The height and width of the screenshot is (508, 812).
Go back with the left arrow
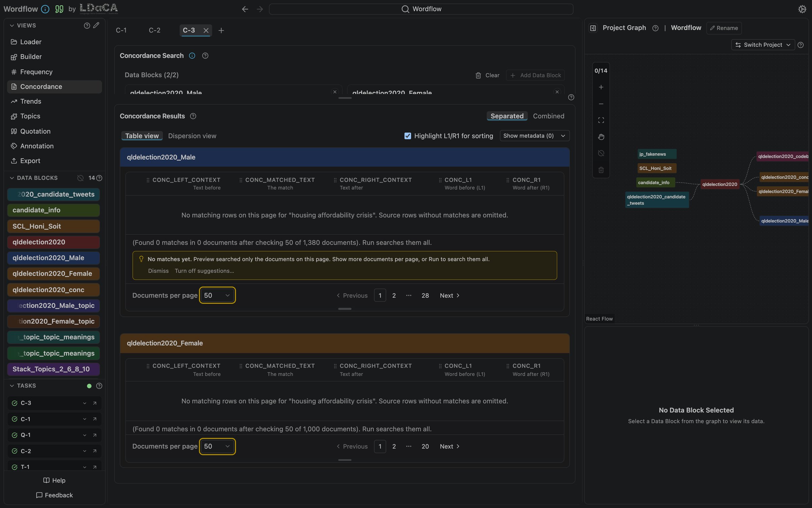tap(245, 9)
